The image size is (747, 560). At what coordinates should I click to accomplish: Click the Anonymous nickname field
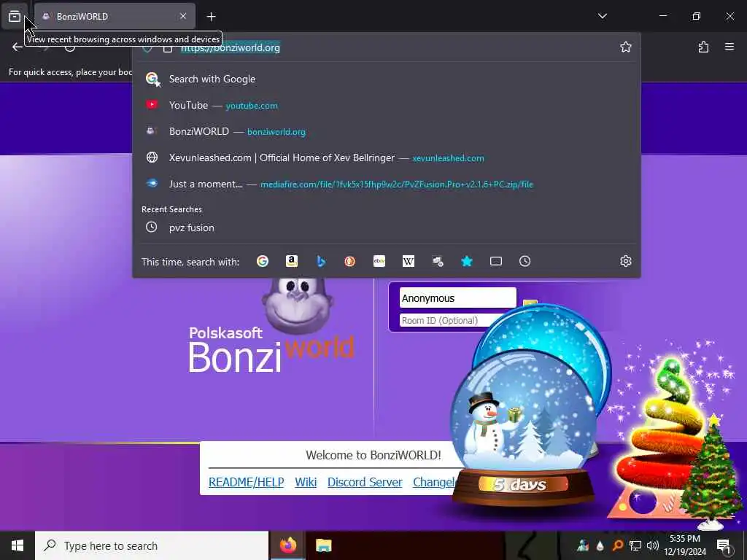(458, 298)
